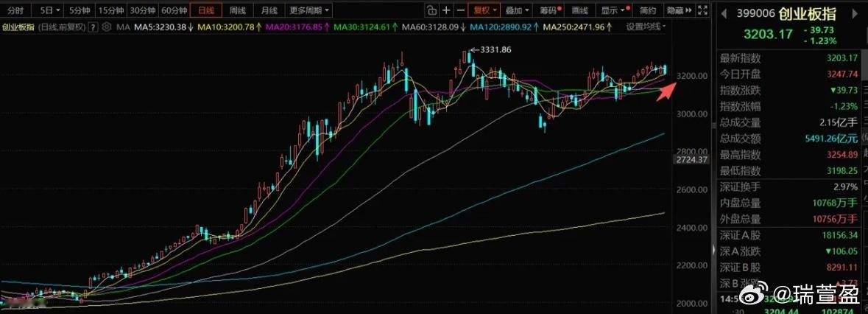Click the 筹码 chip distribution button
The width and height of the screenshot is (868, 314).
[x=550, y=10]
